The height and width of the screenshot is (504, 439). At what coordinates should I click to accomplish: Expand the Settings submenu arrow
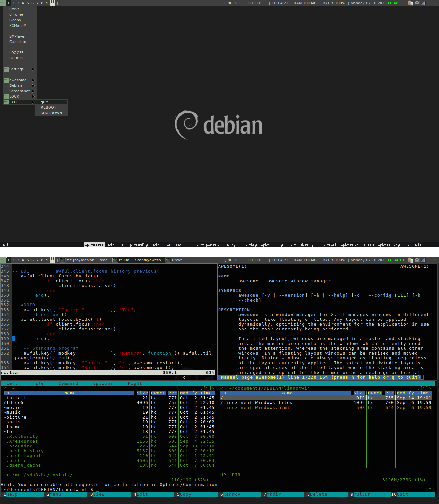pos(33,69)
